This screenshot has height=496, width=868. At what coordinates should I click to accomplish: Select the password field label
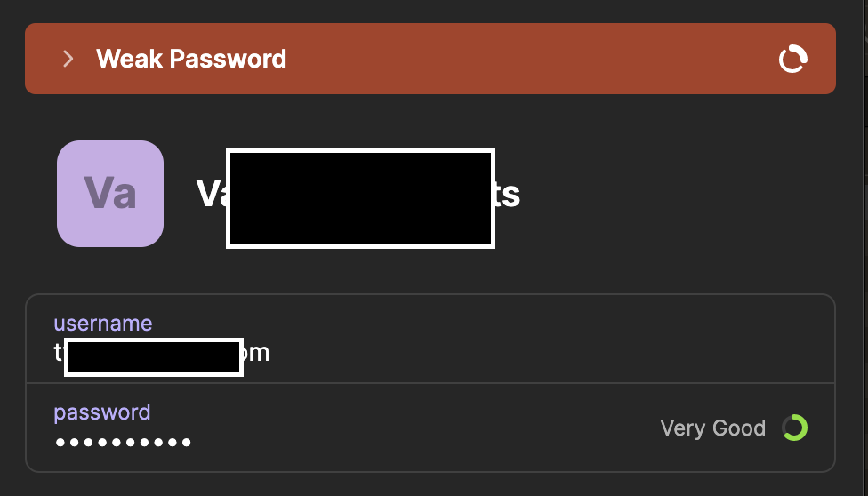[x=102, y=412]
